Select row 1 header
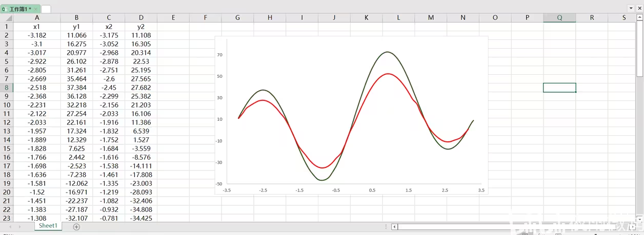644x235 pixels. [x=7, y=27]
